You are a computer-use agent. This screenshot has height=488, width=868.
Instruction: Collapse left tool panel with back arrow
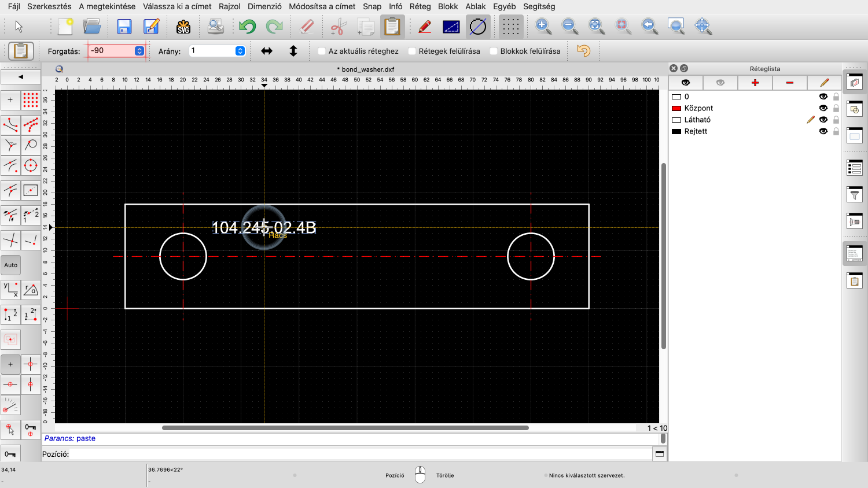click(x=21, y=76)
